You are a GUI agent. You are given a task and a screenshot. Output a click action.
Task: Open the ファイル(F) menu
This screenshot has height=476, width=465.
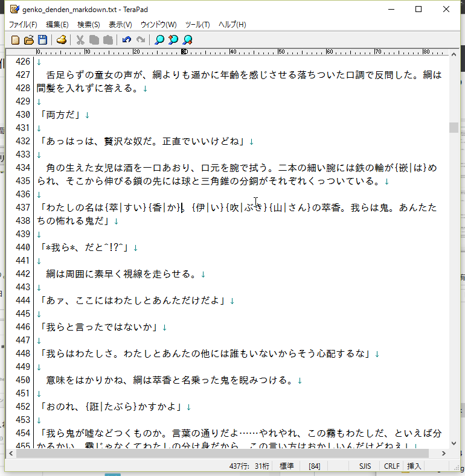[23, 25]
